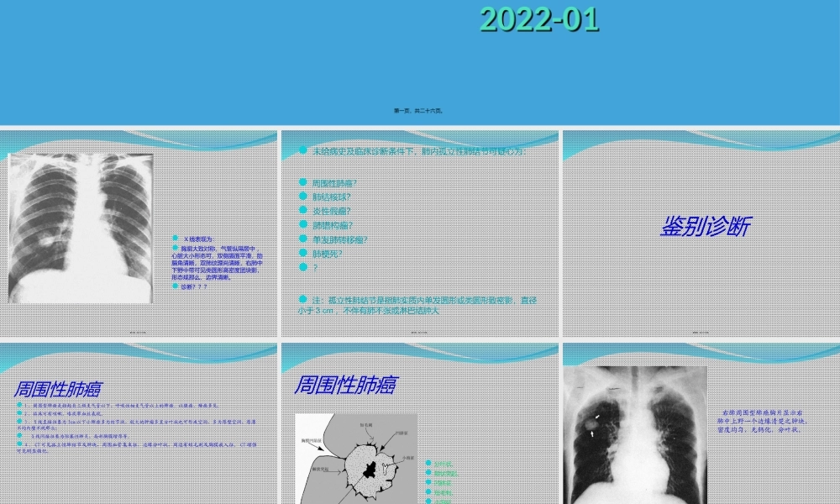
Task: Click the 胸膜凹陷征 diagram label
Action: 311,441
